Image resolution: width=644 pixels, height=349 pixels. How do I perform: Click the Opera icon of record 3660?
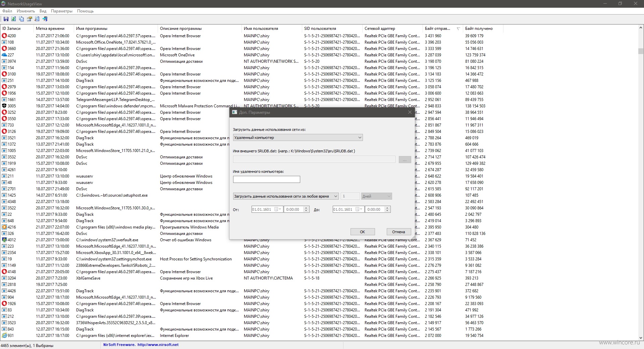click(4, 48)
